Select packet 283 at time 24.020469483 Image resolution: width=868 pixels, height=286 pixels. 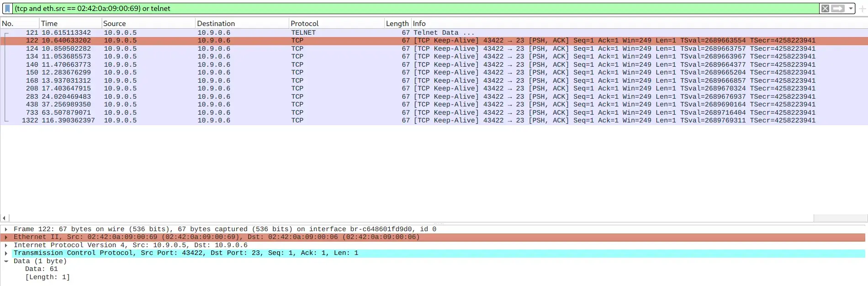[434, 96]
